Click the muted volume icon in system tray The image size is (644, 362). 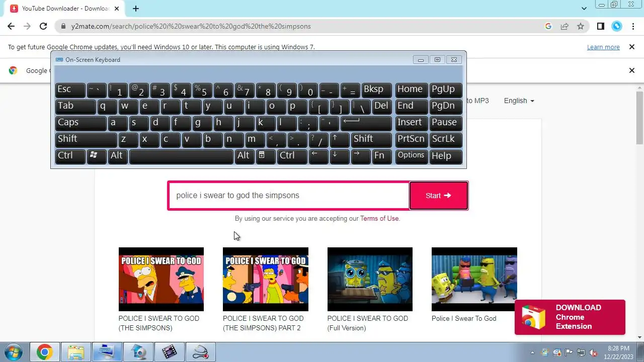point(593,352)
